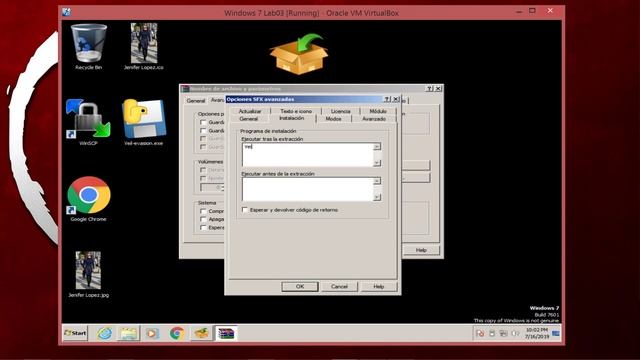The image size is (640, 360).
Task: Open Help in the SFX options dialog
Action: (379, 287)
